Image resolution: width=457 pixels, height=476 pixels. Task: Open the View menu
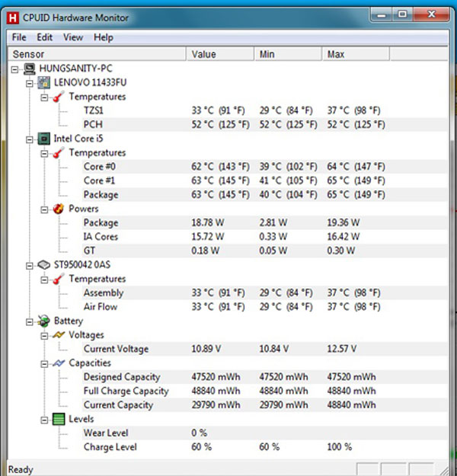point(73,37)
